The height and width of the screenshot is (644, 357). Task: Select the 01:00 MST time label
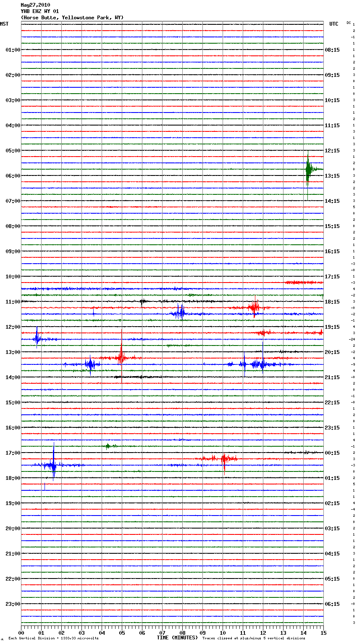pyautogui.click(x=13, y=50)
